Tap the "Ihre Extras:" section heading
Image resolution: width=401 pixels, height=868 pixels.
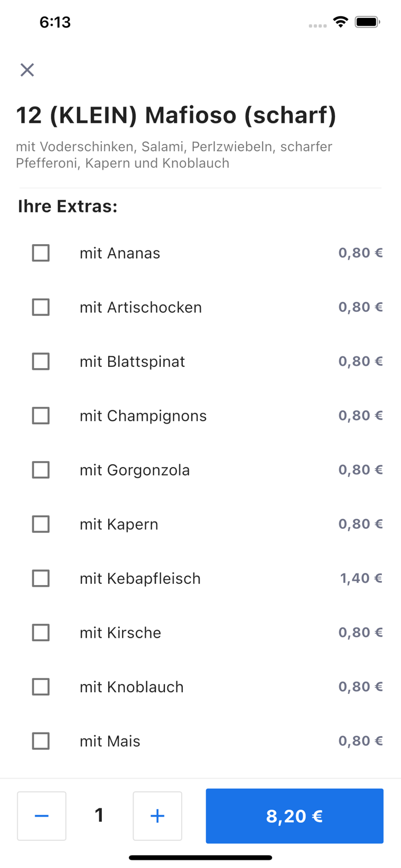pos(67,206)
